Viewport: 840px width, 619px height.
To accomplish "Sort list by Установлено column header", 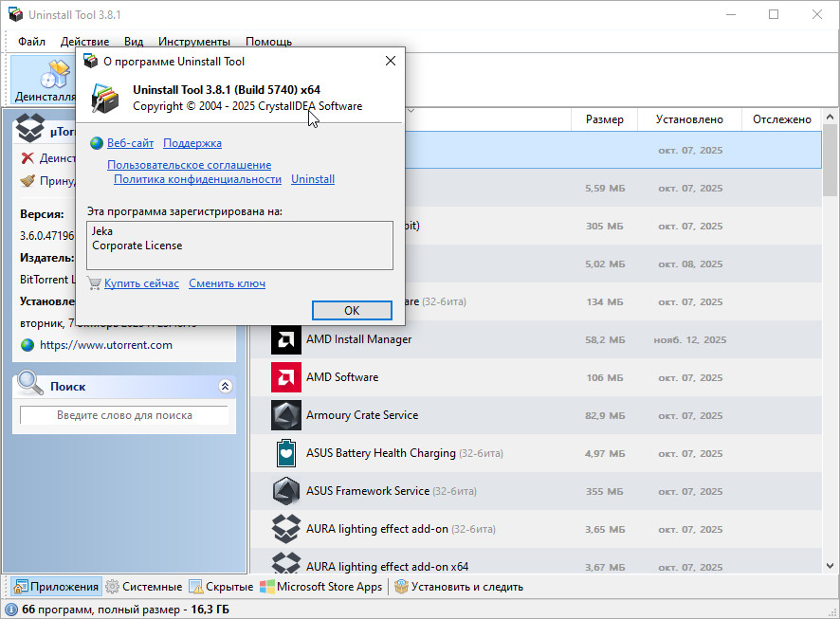I will point(690,119).
